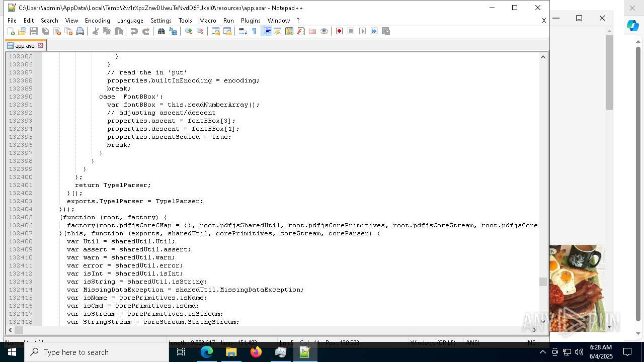Open the Edit menu
The image size is (644, 362).
[29, 21]
